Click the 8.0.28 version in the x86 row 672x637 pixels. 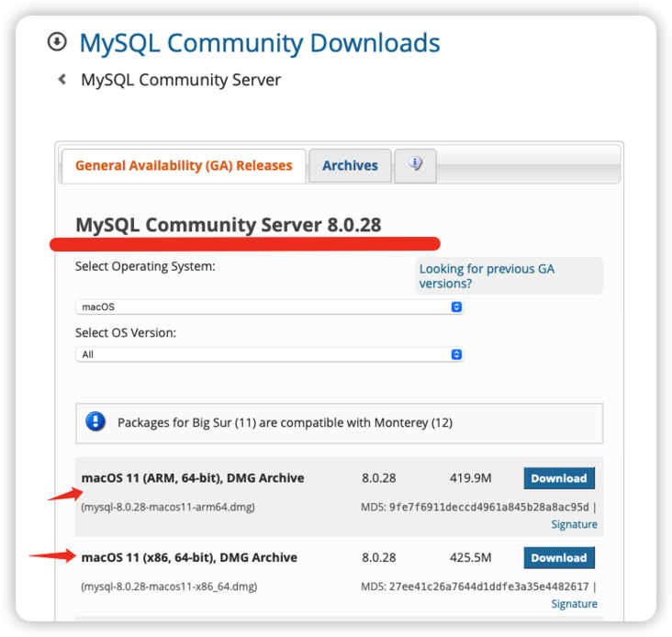(x=379, y=558)
